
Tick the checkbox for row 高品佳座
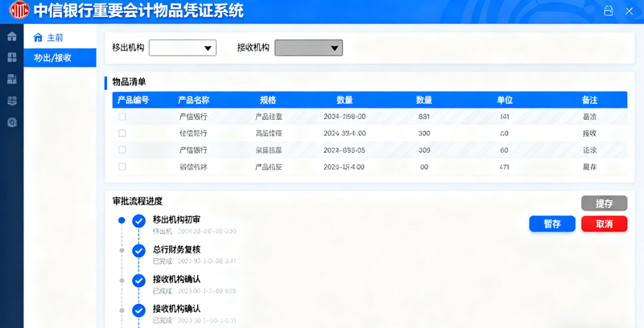122,133
